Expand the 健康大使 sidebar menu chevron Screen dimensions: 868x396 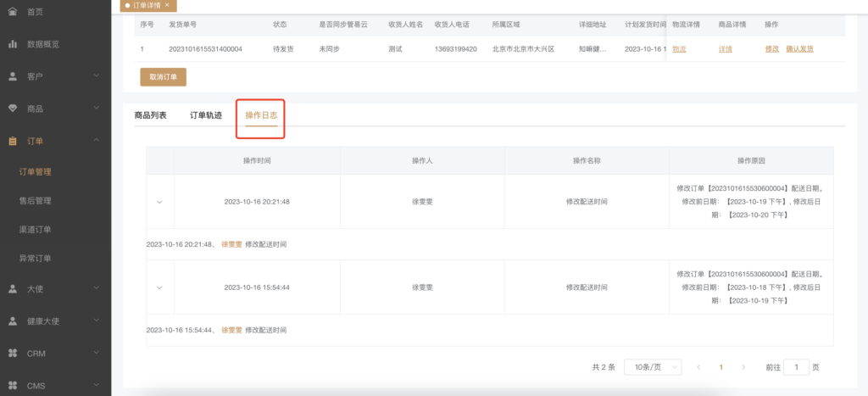click(97, 321)
